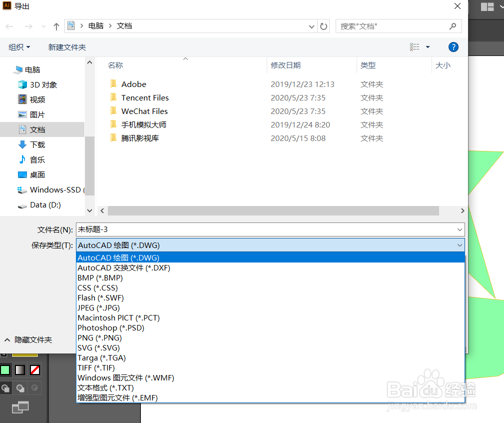Screen dimensions: 504x423
Task: Sort by 名称 column header
Action: click(x=115, y=65)
